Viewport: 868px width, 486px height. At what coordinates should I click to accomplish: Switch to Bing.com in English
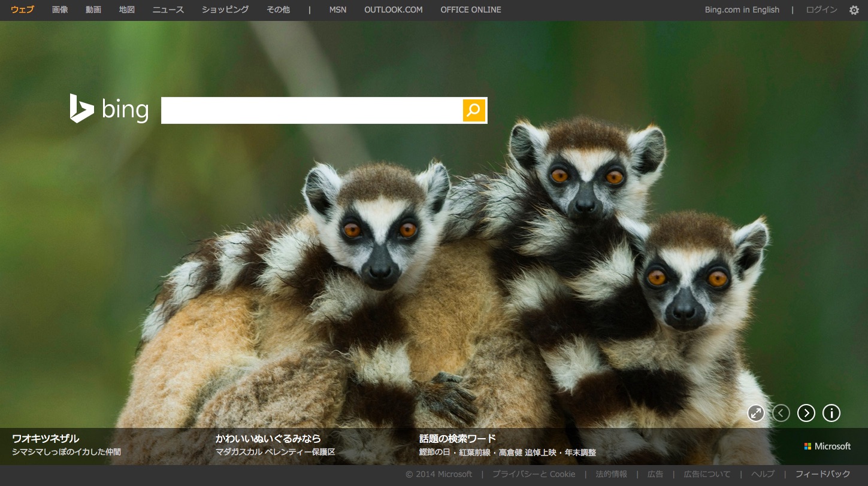(x=742, y=10)
